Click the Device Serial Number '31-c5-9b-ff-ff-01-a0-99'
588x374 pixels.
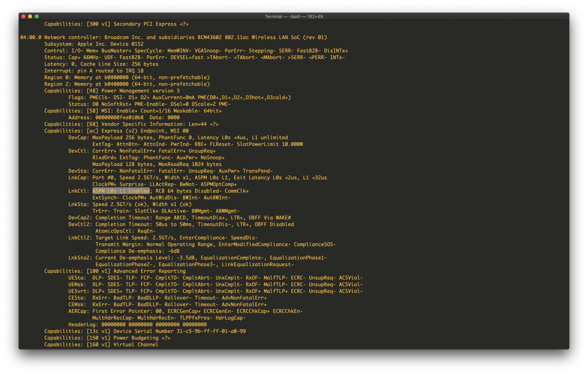pyautogui.click(x=211, y=331)
